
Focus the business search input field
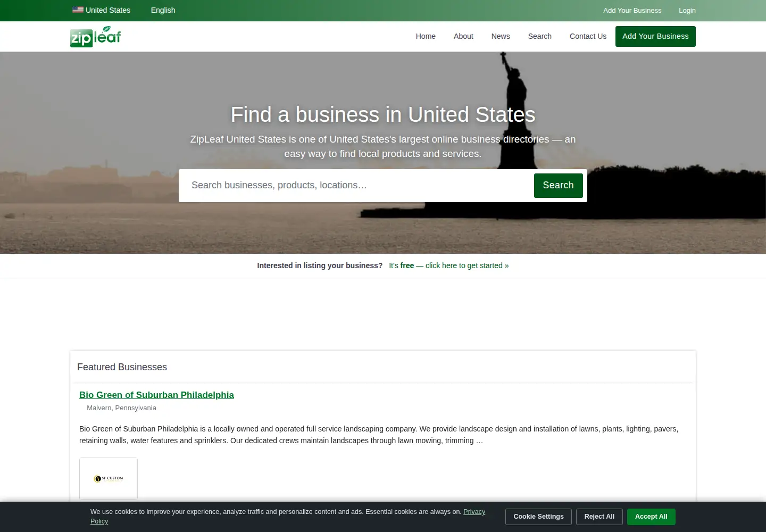click(356, 185)
